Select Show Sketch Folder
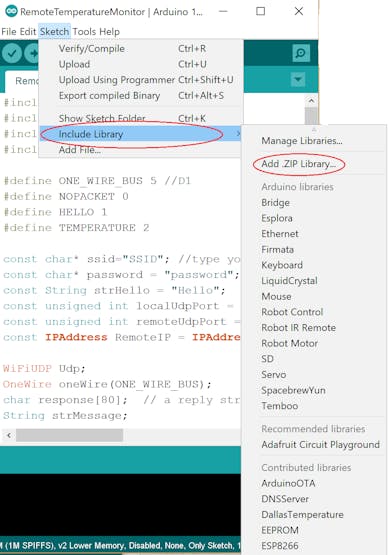The height and width of the screenshot is (555, 389). click(x=141, y=118)
